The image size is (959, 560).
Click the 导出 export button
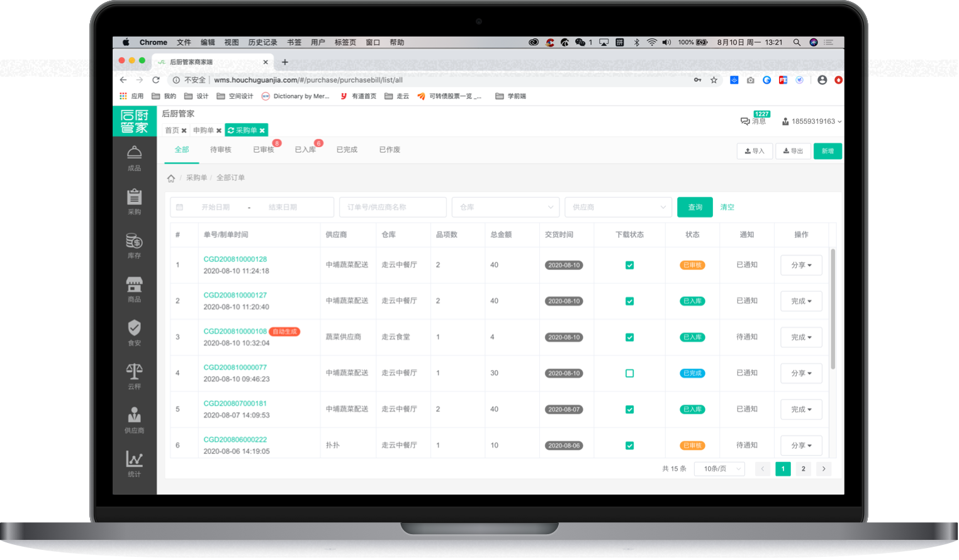(x=793, y=151)
